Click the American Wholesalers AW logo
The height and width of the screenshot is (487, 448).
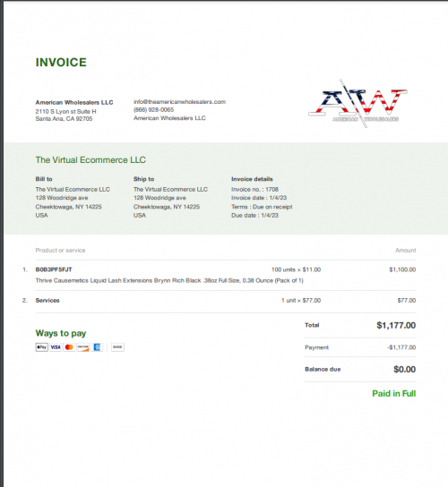pos(358,104)
